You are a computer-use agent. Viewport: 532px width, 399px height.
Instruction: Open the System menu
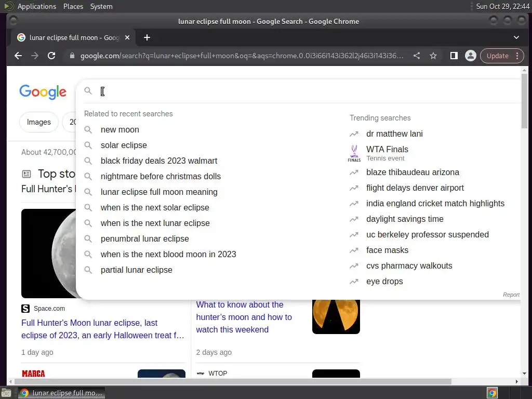(x=101, y=6)
